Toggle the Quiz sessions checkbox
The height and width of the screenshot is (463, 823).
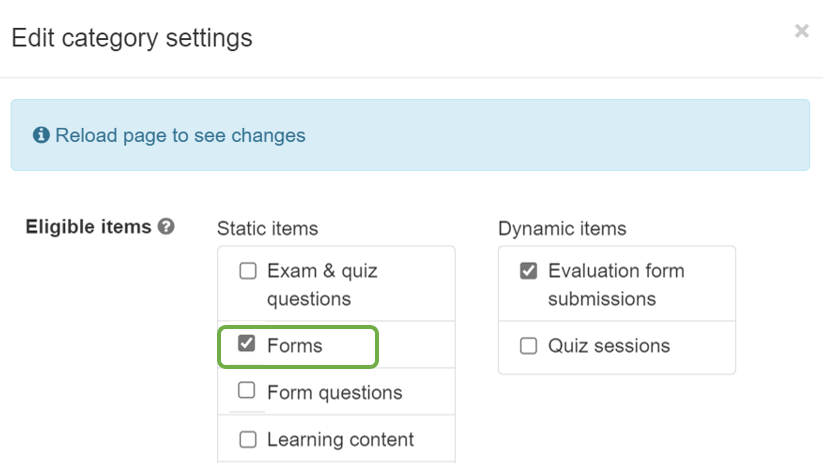coord(529,346)
